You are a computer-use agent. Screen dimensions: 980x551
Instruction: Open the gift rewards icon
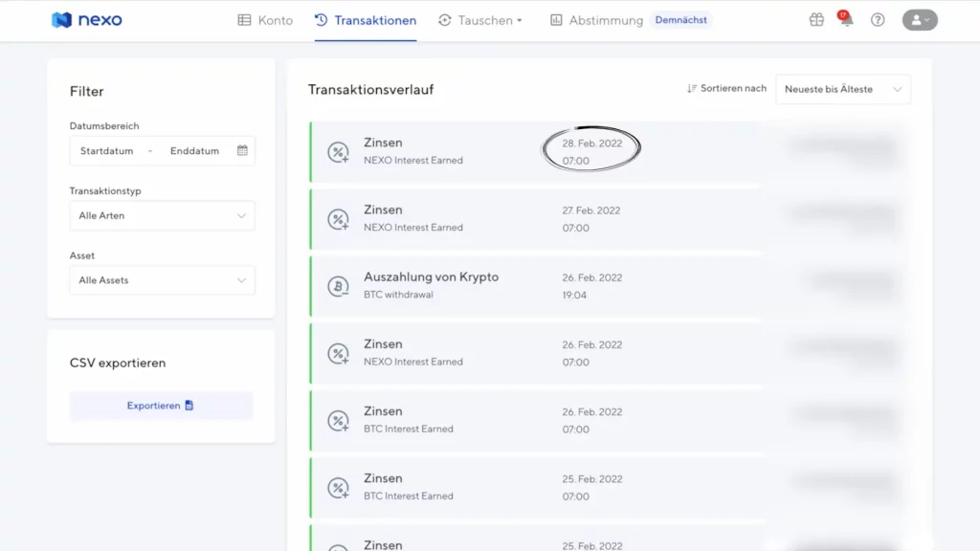pyautogui.click(x=816, y=20)
